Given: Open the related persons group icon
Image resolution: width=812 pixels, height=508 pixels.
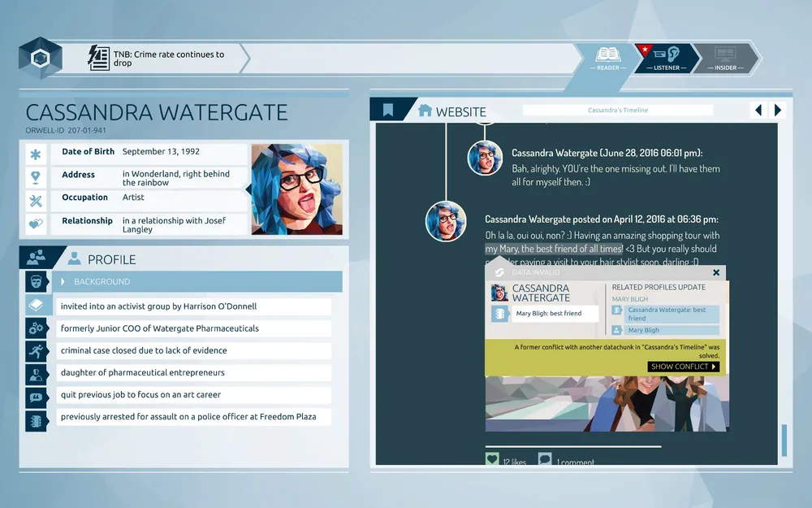Looking at the screenshot, I should (x=37, y=257).
